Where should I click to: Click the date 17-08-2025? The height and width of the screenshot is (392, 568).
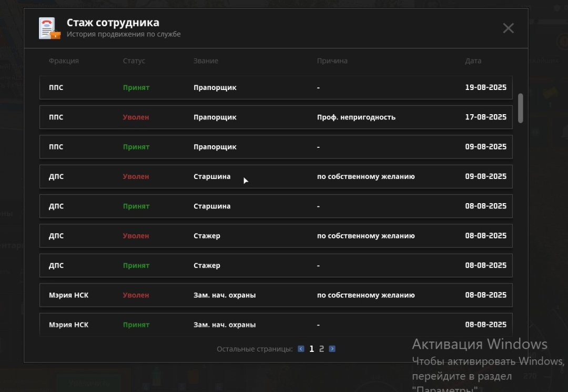486,117
